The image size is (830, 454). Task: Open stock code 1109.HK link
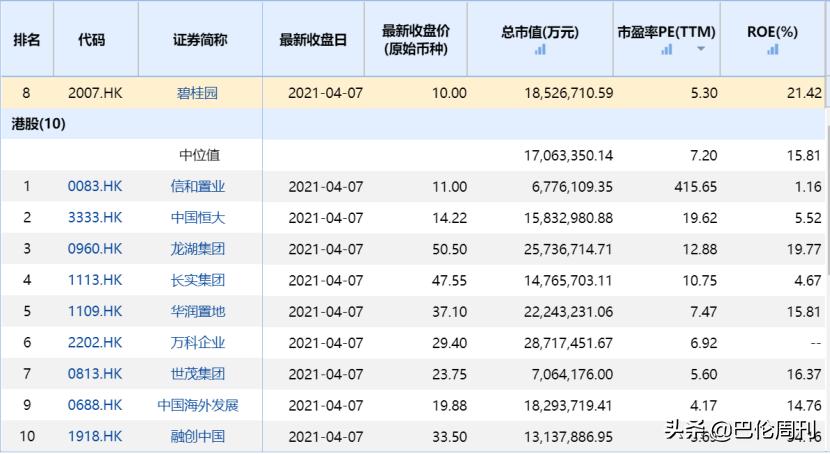[x=95, y=311]
